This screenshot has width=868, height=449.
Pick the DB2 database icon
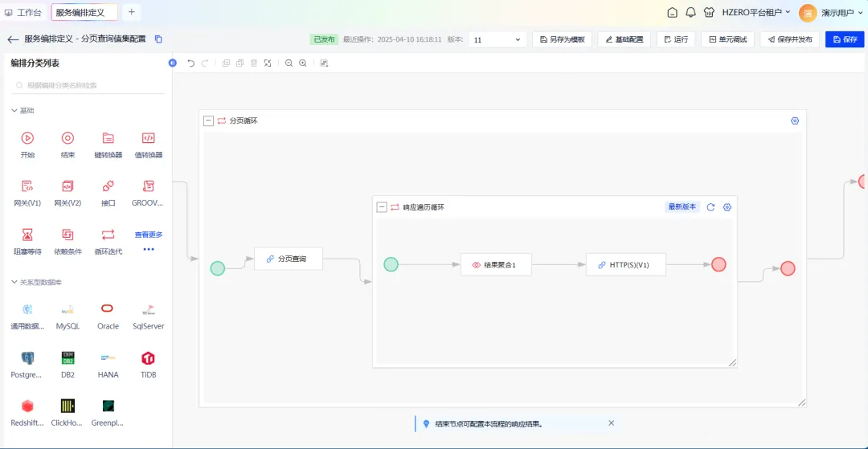[x=68, y=357]
